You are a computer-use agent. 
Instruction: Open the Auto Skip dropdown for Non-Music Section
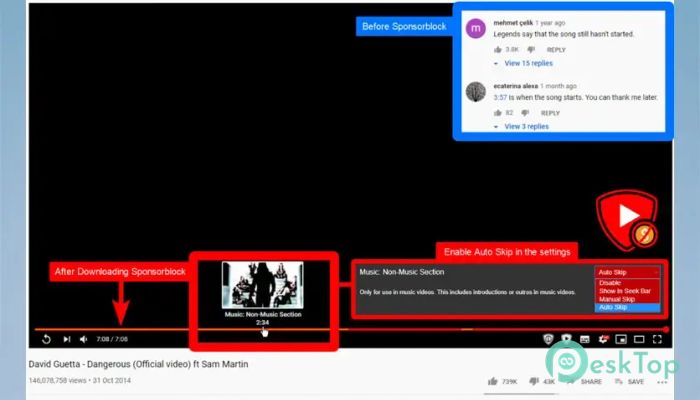click(627, 272)
